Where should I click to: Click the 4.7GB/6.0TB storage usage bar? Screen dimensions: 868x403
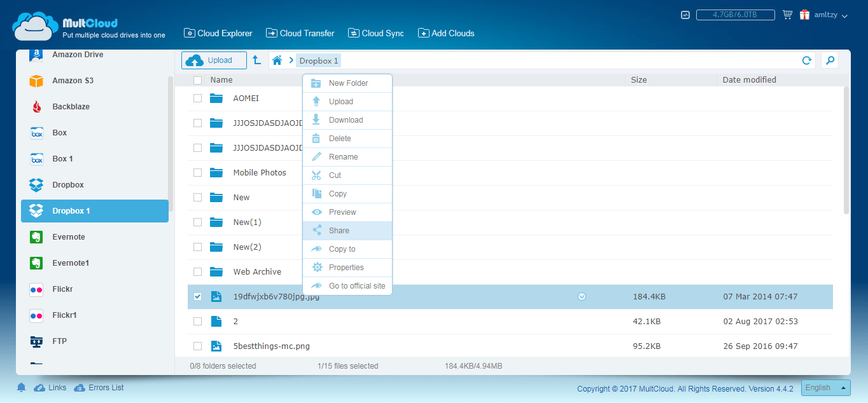point(735,15)
